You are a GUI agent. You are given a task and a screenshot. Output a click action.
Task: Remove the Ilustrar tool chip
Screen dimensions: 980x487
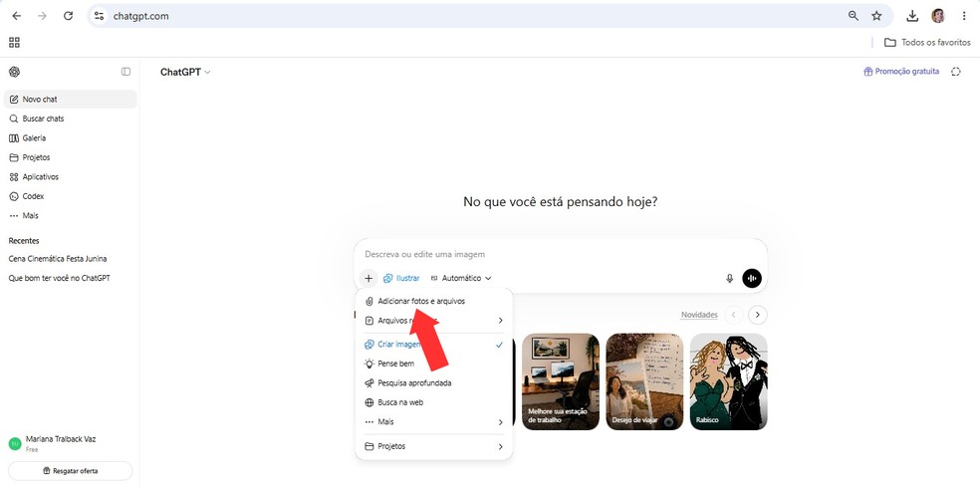[401, 278]
